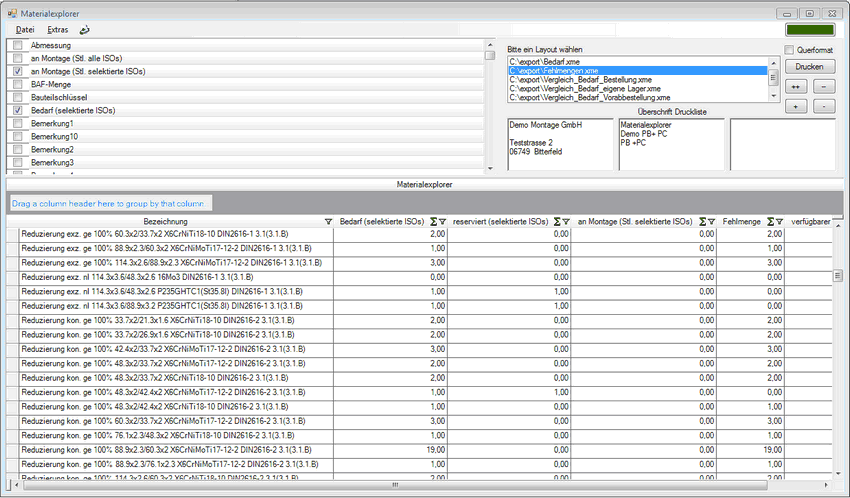Click the double plus (++) button

point(795,86)
